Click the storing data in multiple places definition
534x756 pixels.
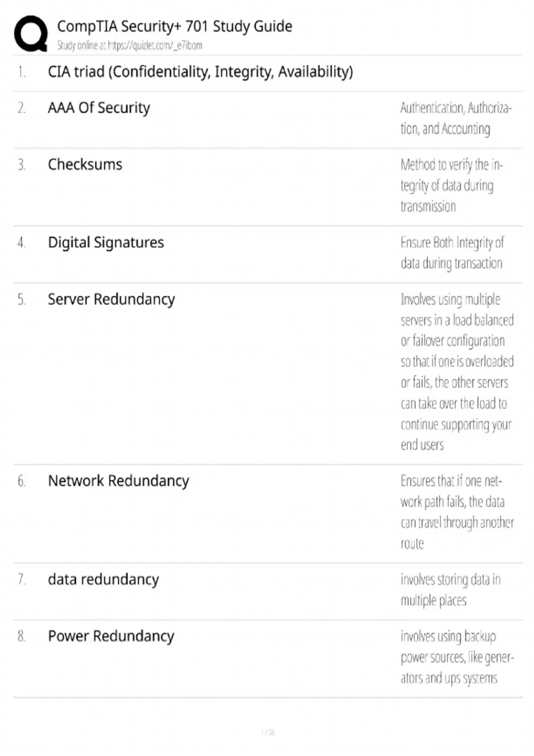450,590
